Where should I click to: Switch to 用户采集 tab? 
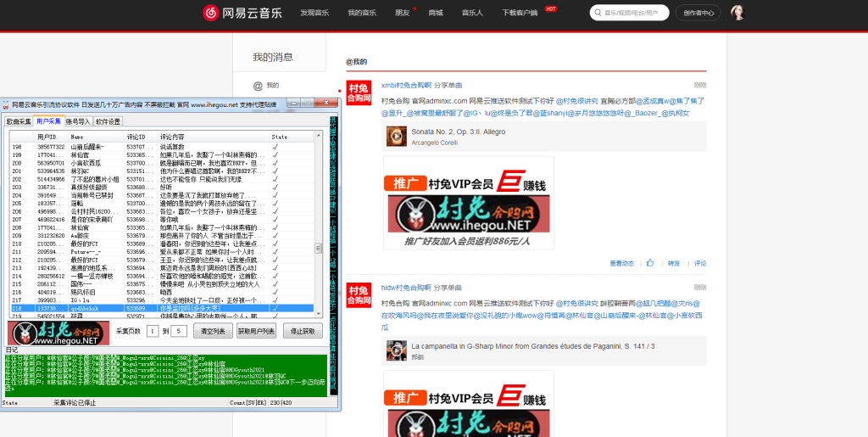point(48,120)
